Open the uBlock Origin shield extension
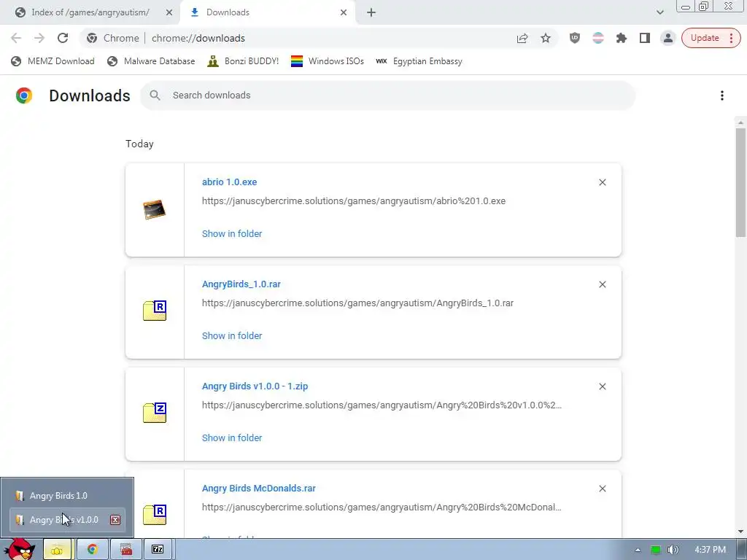 [575, 38]
